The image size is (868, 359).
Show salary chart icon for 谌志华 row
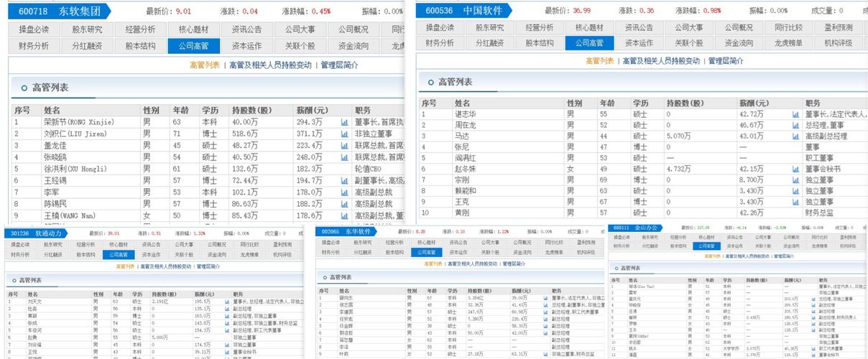coord(795,114)
